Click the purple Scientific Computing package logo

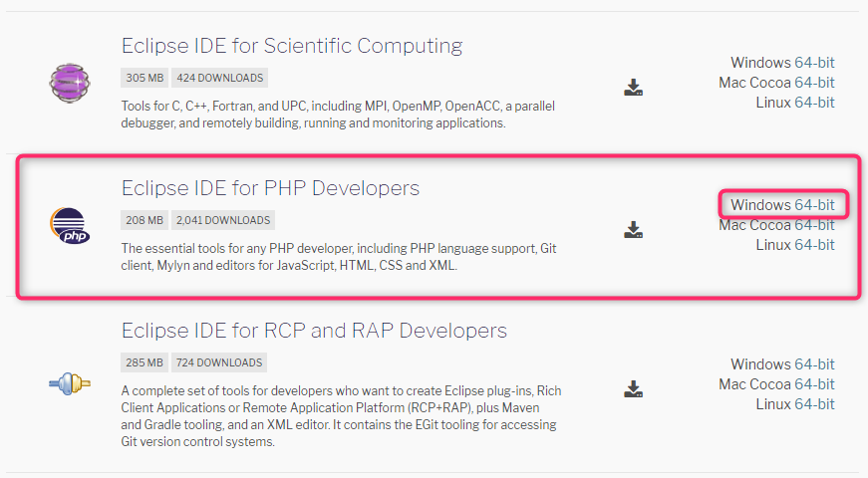[x=70, y=83]
